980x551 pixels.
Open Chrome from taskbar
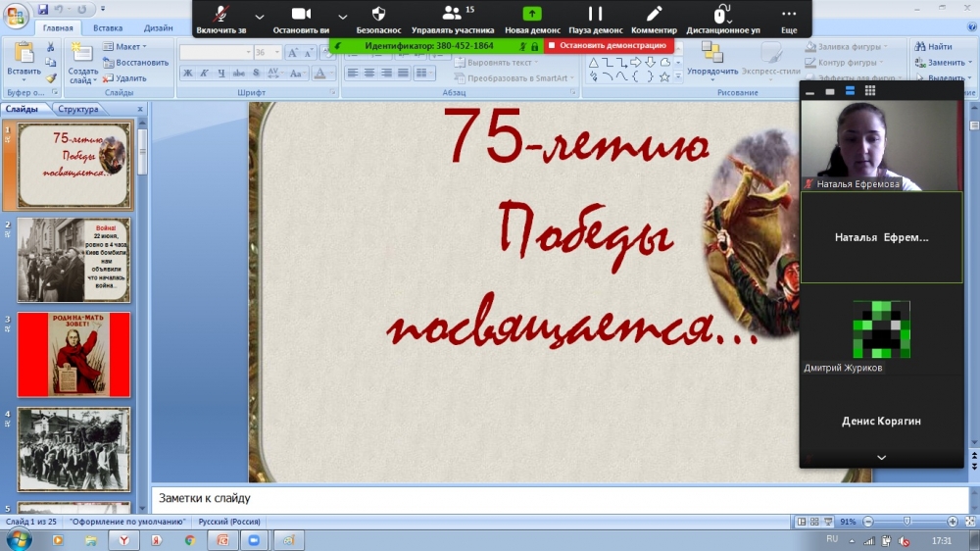point(189,540)
